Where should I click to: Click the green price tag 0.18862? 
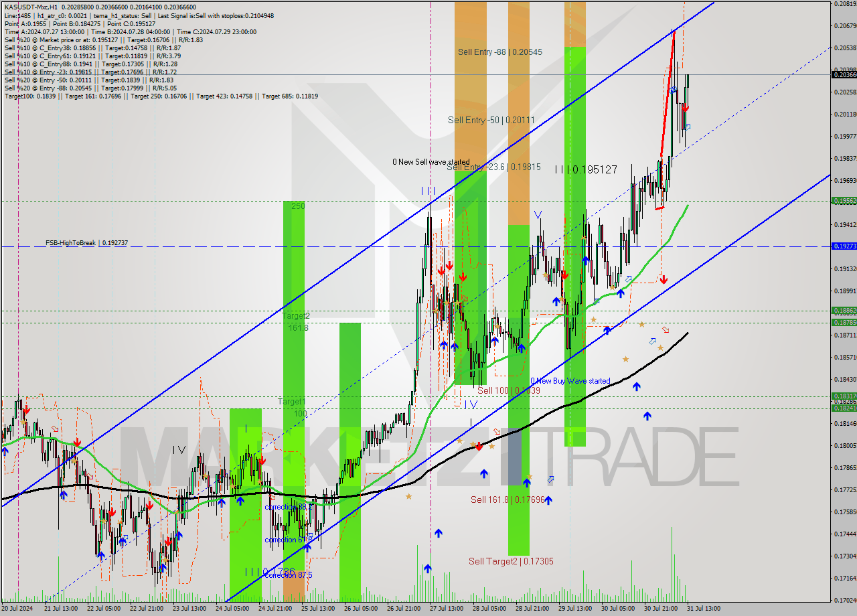(844, 311)
